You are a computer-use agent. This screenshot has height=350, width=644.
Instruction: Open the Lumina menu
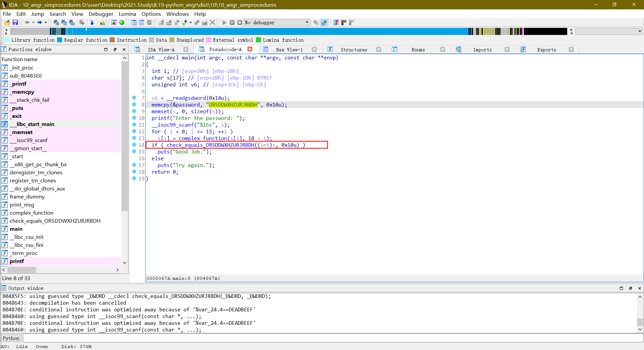click(x=127, y=14)
